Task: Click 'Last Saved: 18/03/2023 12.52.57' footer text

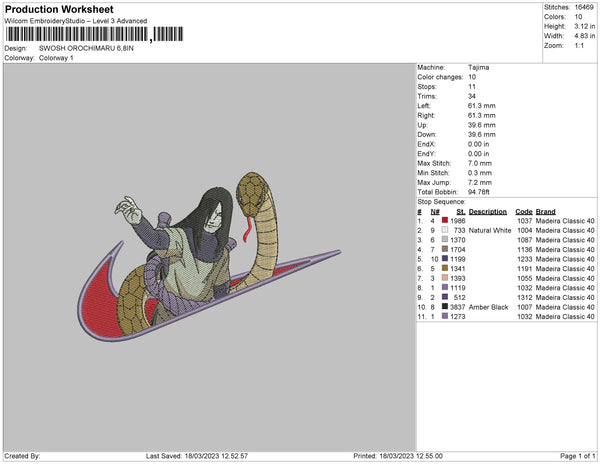Action: pyautogui.click(x=197, y=456)
